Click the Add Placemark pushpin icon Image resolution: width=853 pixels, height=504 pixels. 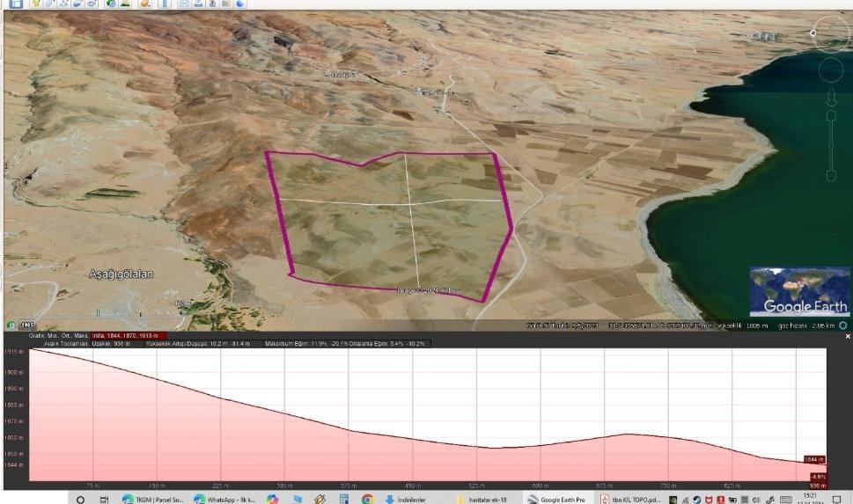[x=36, y=4]
